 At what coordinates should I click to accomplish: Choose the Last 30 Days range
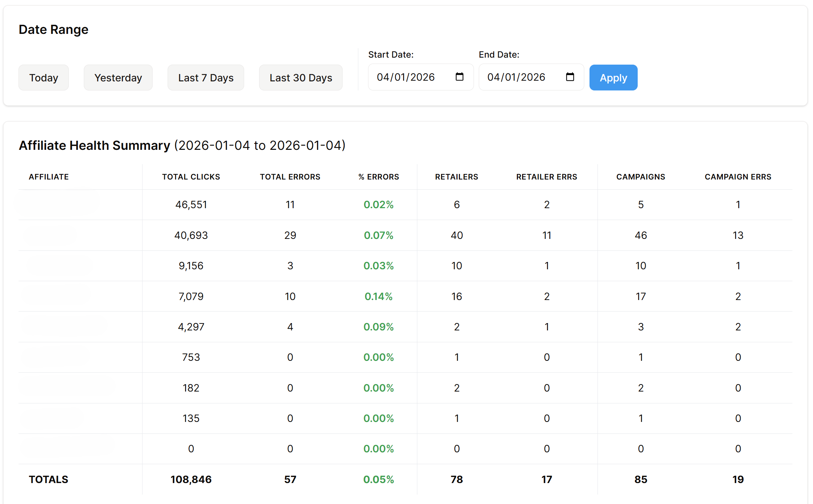coord(301,78)
